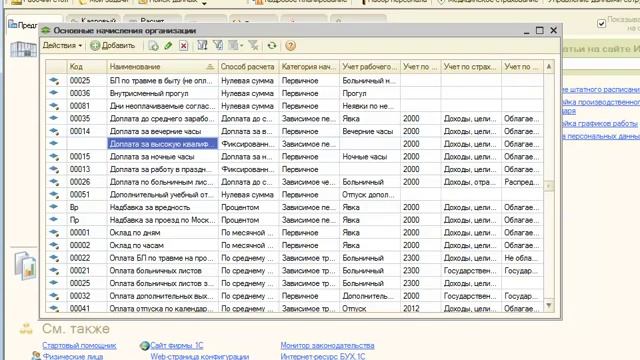Click the green pencil edit icon
Viewport: 640px width, 360px height.
(x=168, y=46)
